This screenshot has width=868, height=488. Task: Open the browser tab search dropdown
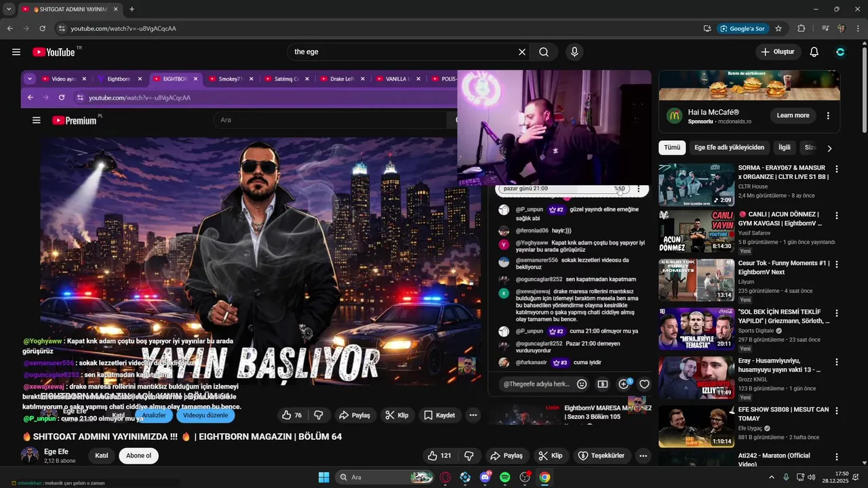9,9
